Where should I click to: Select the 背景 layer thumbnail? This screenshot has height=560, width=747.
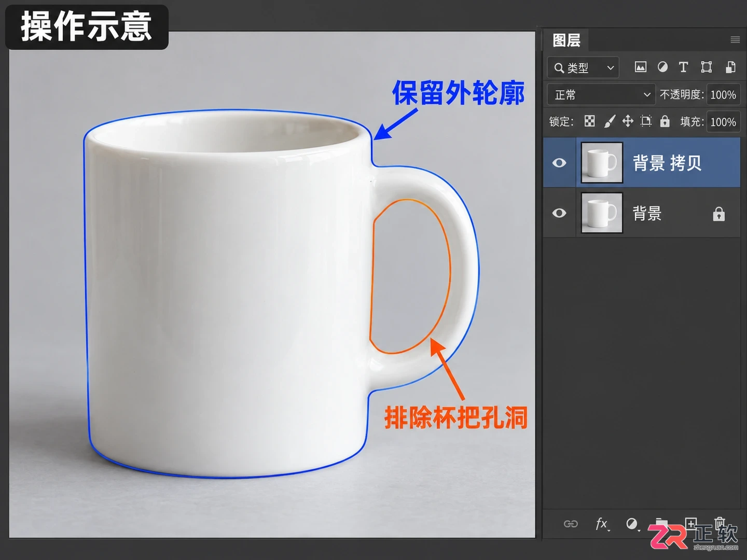(602, 213)
